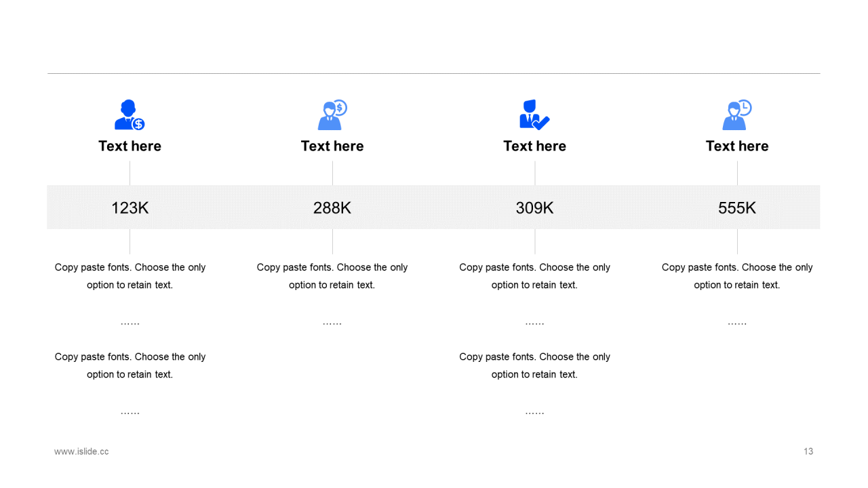
Task: Click the paragraph text under 555K
Action: pyautogui.click(x=737, y=276)
